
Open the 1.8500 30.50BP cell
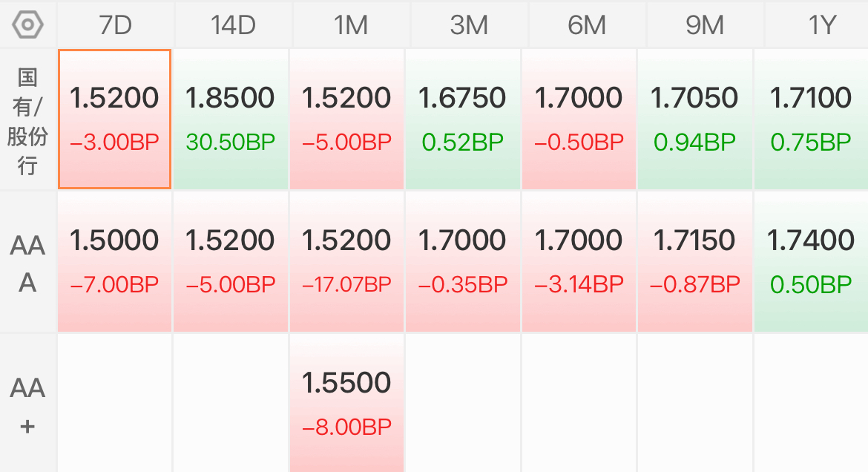click(x=230, y=119)
